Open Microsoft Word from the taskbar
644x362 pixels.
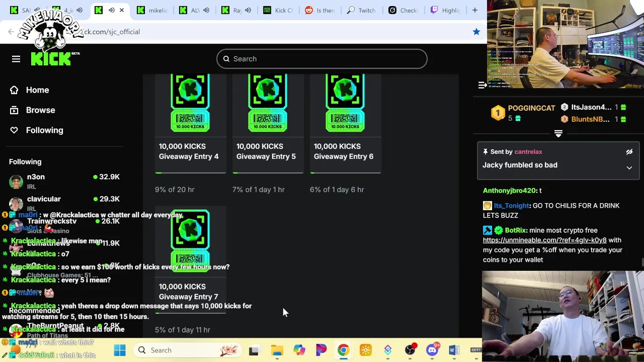(x=454, y=350)
